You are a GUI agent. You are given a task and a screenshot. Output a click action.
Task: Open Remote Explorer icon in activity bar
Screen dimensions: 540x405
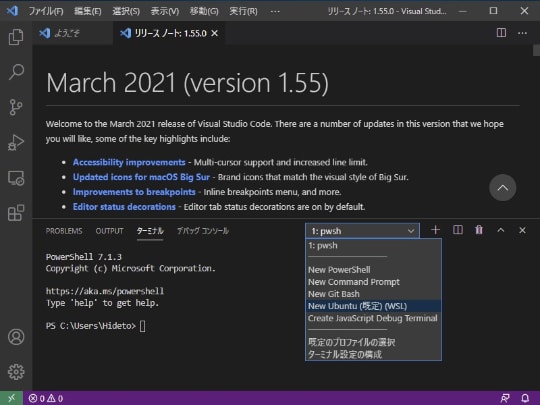point(16,178)
